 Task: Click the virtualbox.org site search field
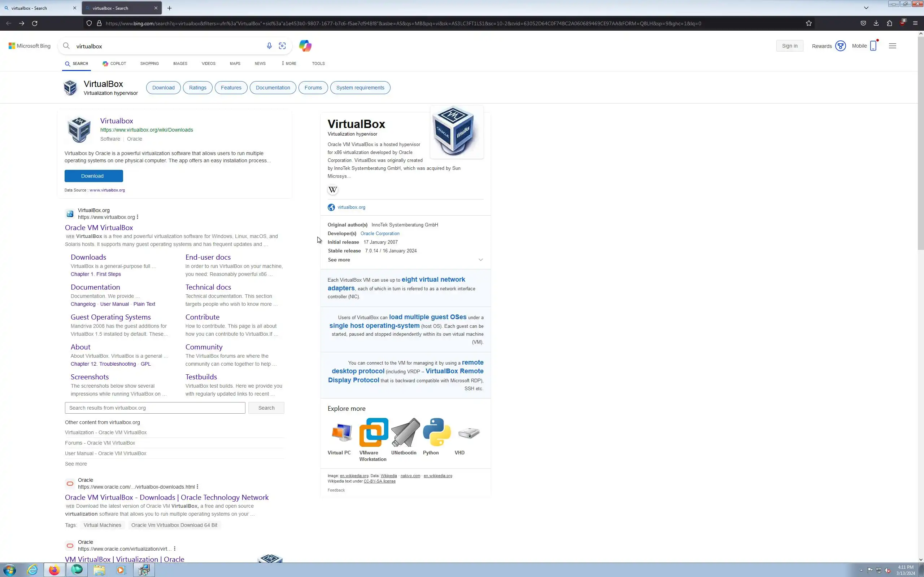point(154,408)
